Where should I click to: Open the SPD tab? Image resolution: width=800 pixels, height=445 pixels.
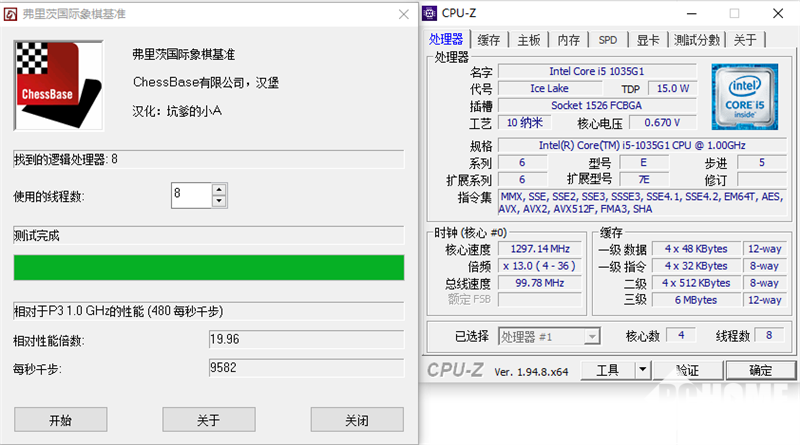tap(608, 40)
